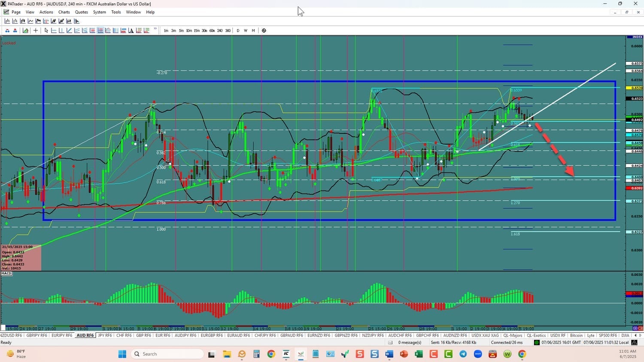The height and width of the screenshot is (362, 644).
Task: Select the vertical line drawing tool
Action: (61, 30)
